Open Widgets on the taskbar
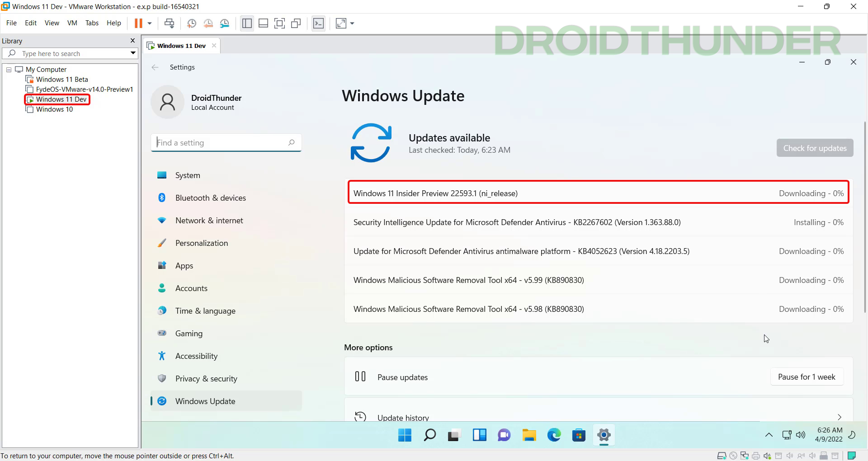The image size is (868, 461). pyautogui.click(x=479, y=435)
